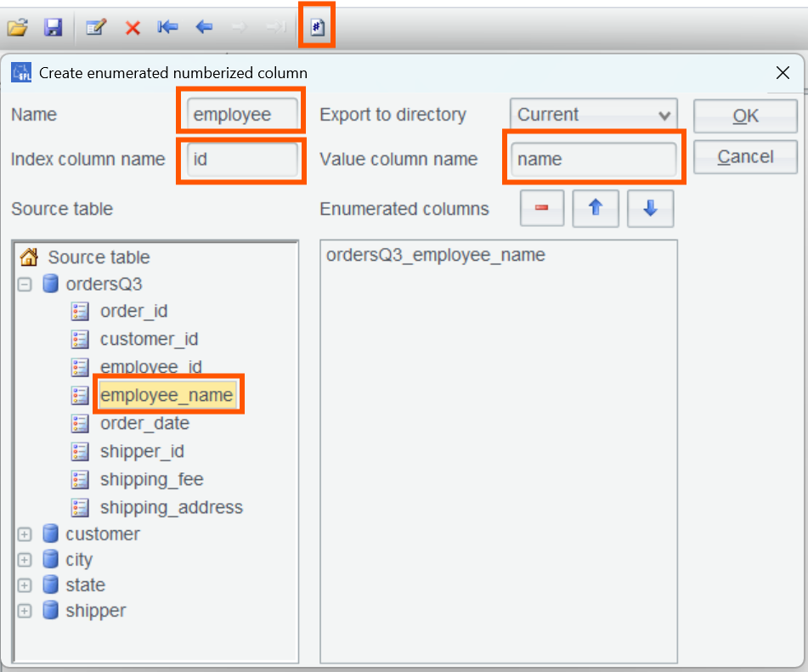The width and height of the screenshot is (808, 672).
Task: Click the shipping_fee field icon
Action: click(x=80, y=479)
